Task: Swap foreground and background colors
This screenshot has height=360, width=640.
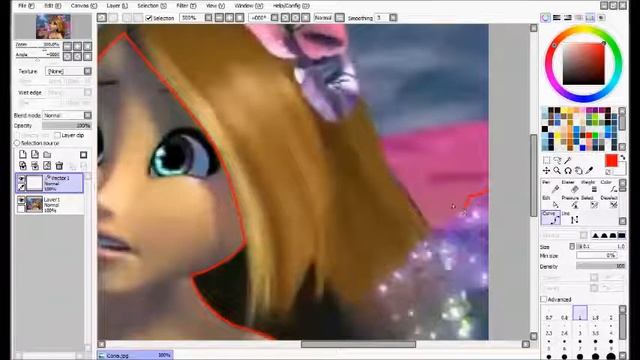Action: pos(622,157)
